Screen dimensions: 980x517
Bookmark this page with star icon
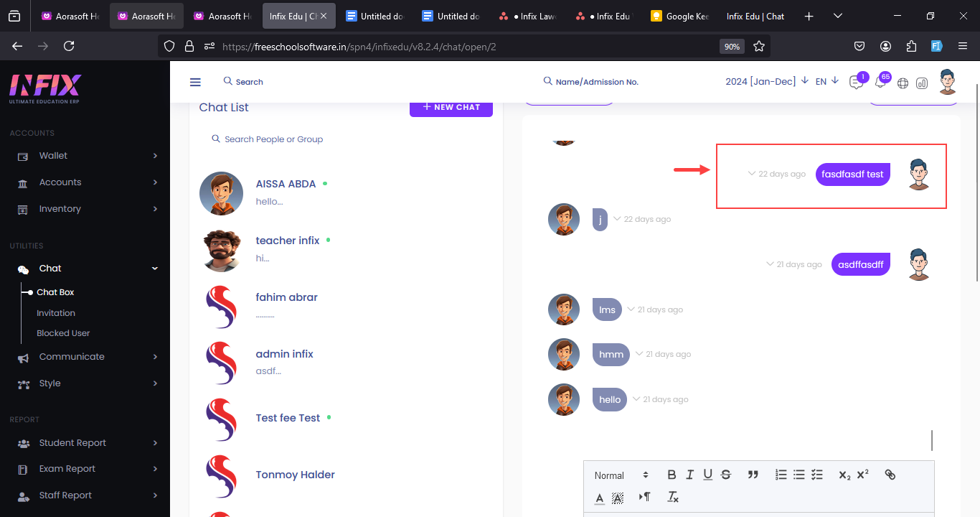(x=759, y=46)
